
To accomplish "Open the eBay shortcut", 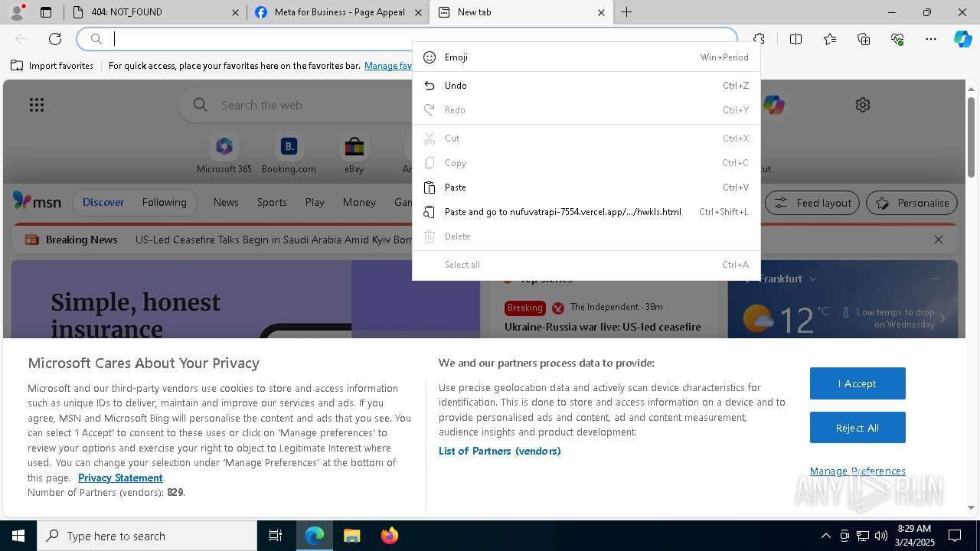I will [x=354, y=155].
